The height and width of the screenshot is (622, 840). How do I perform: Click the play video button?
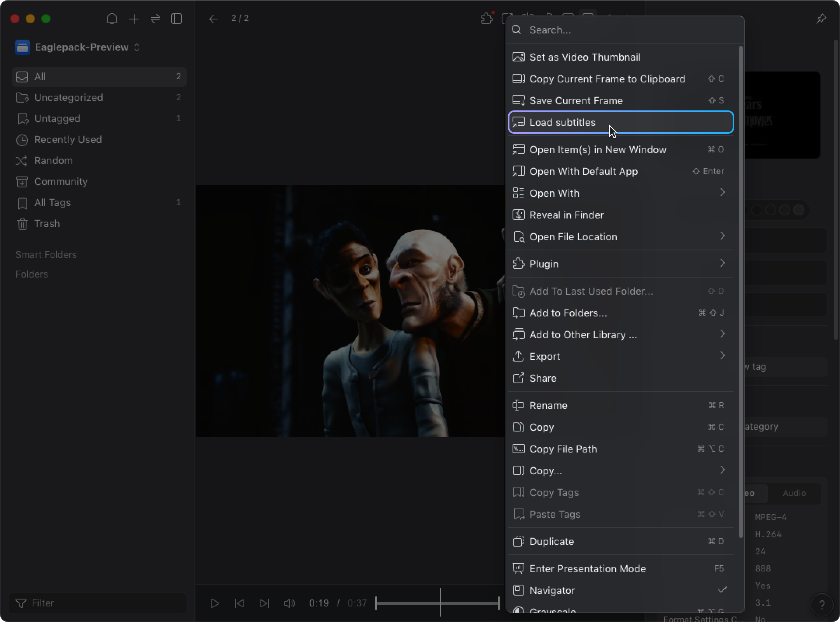point(215,603)
